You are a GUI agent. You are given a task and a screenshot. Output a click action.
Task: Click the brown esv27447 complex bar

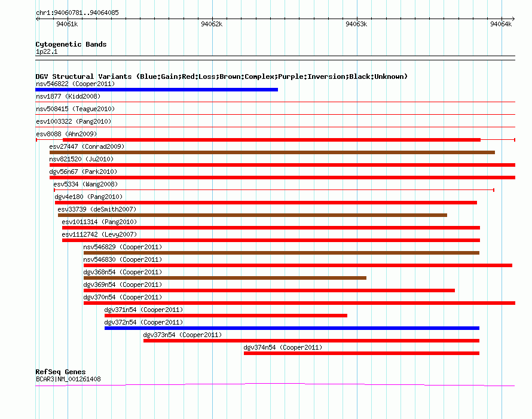pos(272,152)
